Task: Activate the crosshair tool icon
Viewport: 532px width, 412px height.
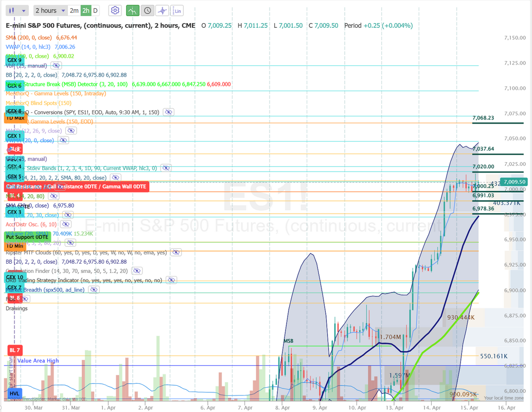Action: click(162, 10)
